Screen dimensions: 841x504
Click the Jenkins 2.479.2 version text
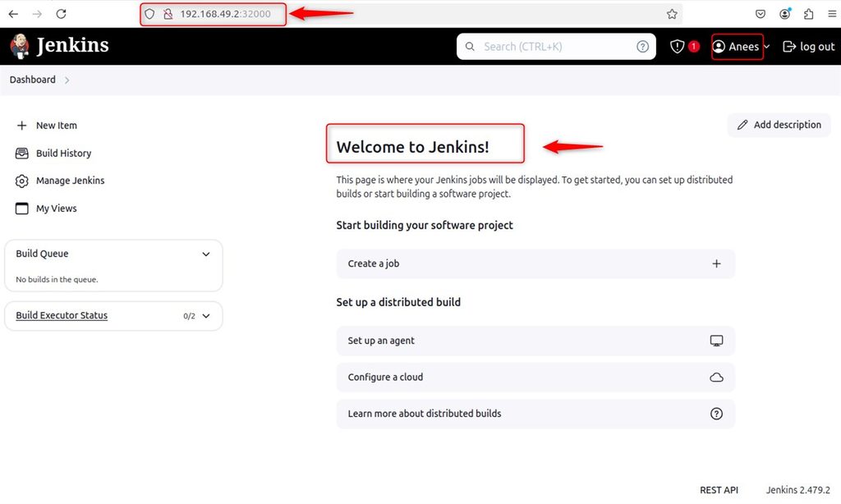[x=797, y=490]
